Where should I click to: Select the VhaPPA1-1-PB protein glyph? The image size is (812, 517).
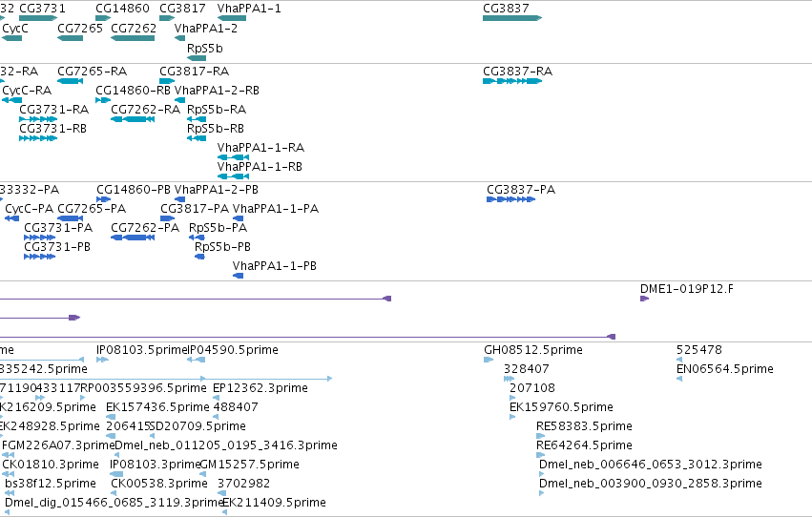pyautogui.click(x=238, y=277)
